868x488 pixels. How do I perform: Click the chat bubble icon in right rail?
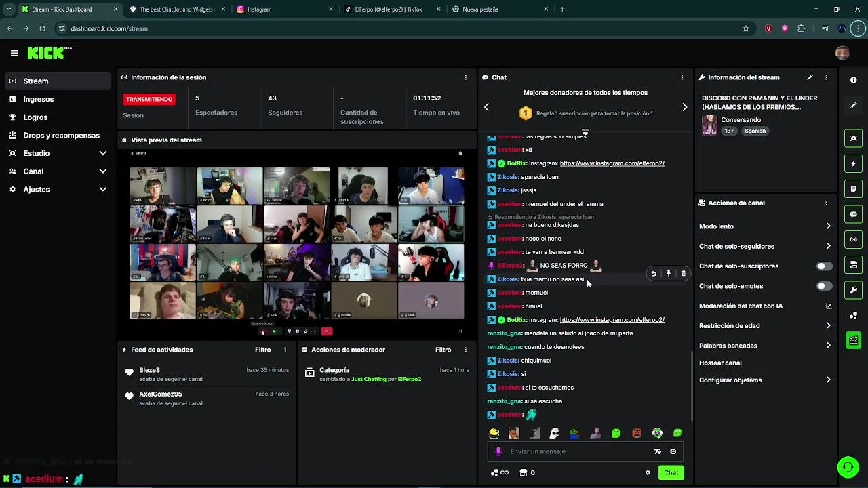[853, 214]
